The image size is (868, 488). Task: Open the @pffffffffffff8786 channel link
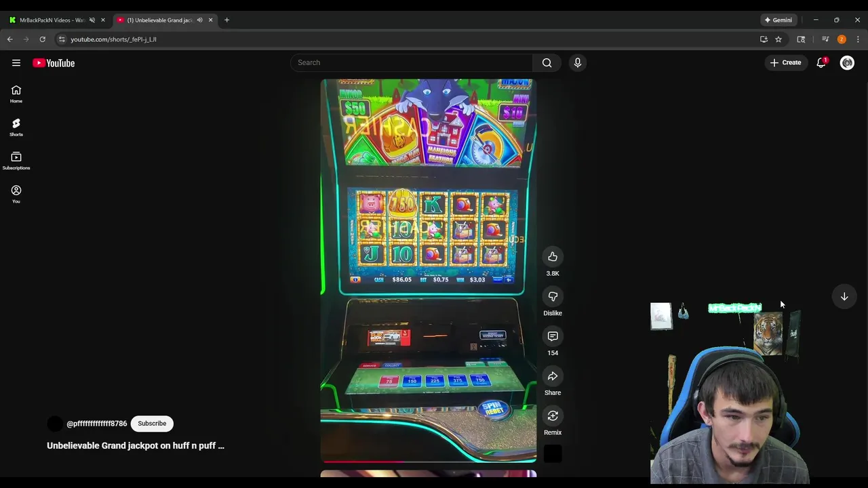(x=97, y=424)
